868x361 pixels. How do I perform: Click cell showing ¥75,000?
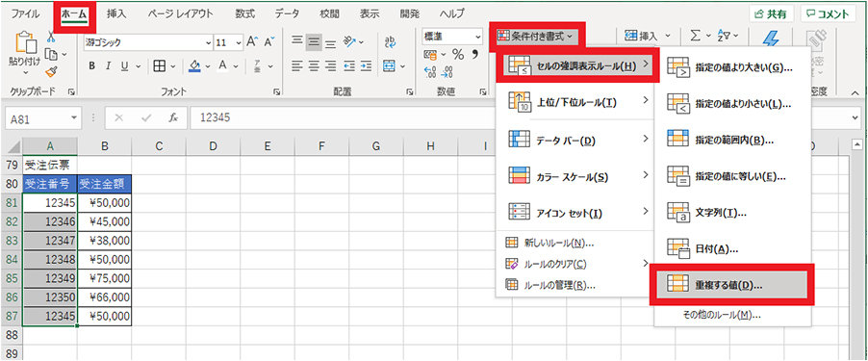click(105, 278)
